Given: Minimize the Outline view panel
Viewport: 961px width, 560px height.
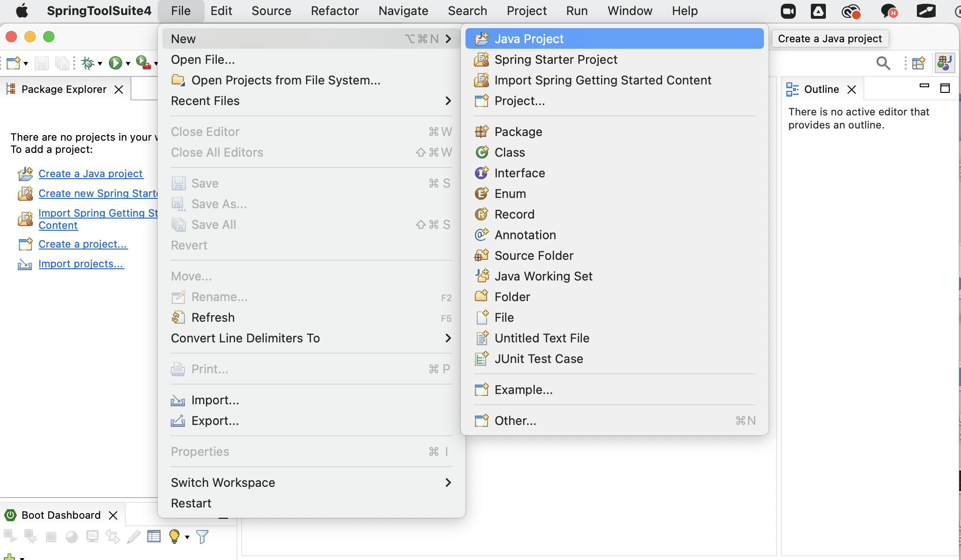Looking at the screenshot, I should (x=924, y=86).
